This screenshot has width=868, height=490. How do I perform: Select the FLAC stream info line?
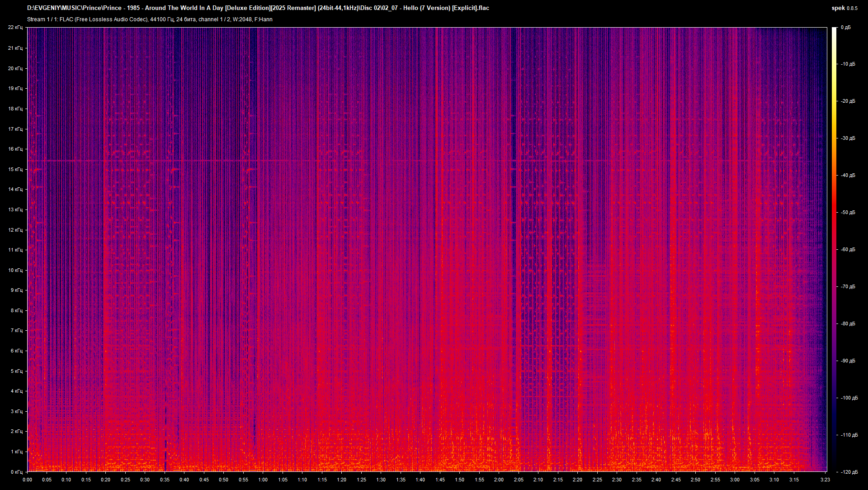click(x=149, y=19)
